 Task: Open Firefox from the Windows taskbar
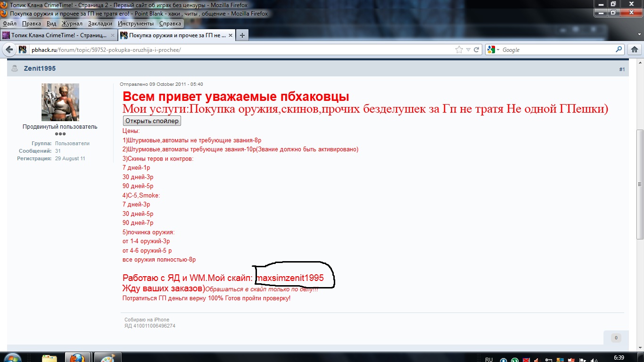pos(77,358)
